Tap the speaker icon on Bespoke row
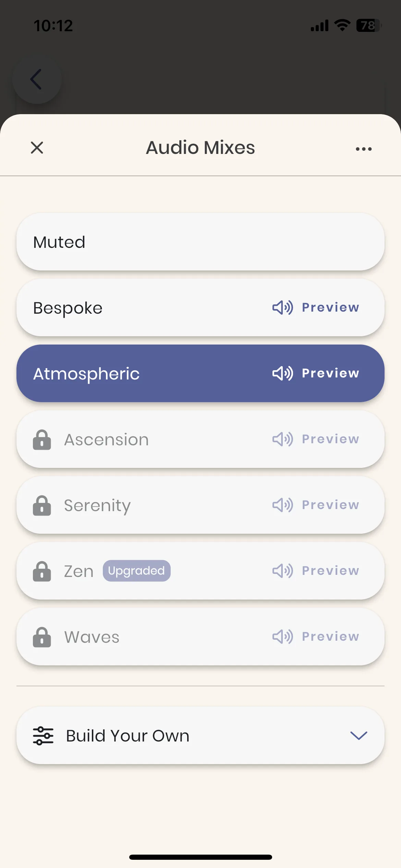The image size is (401, 868). click(x=282, y=308)
